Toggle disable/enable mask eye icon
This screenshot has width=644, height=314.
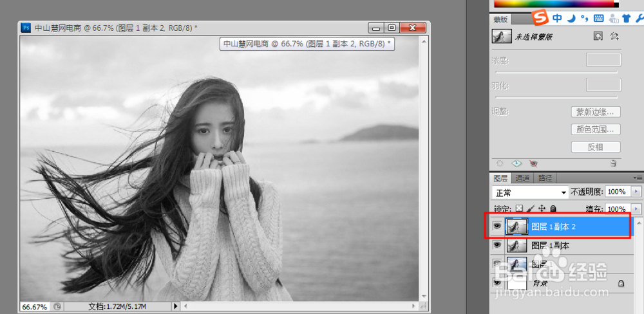[x=533, y=163]
